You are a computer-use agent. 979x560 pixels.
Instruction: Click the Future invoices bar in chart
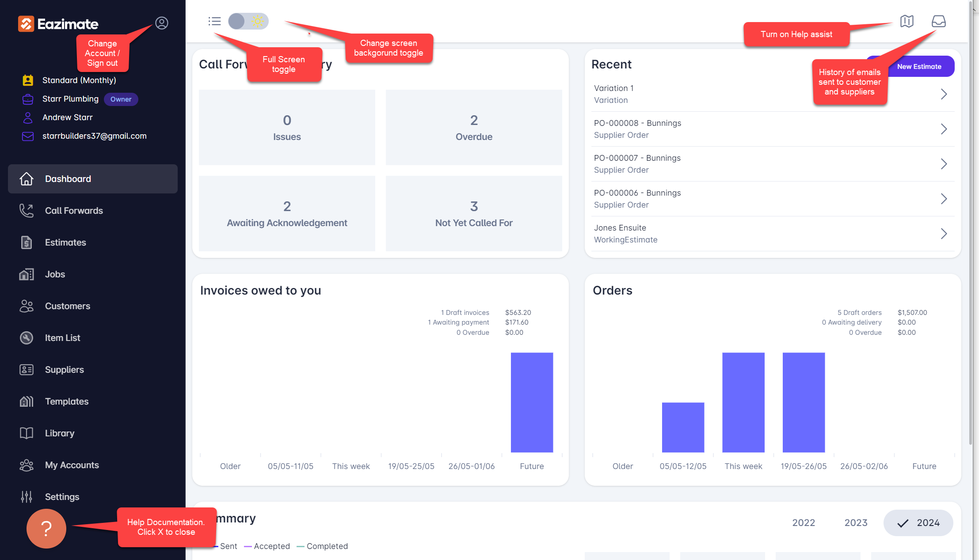click(532, 402)
